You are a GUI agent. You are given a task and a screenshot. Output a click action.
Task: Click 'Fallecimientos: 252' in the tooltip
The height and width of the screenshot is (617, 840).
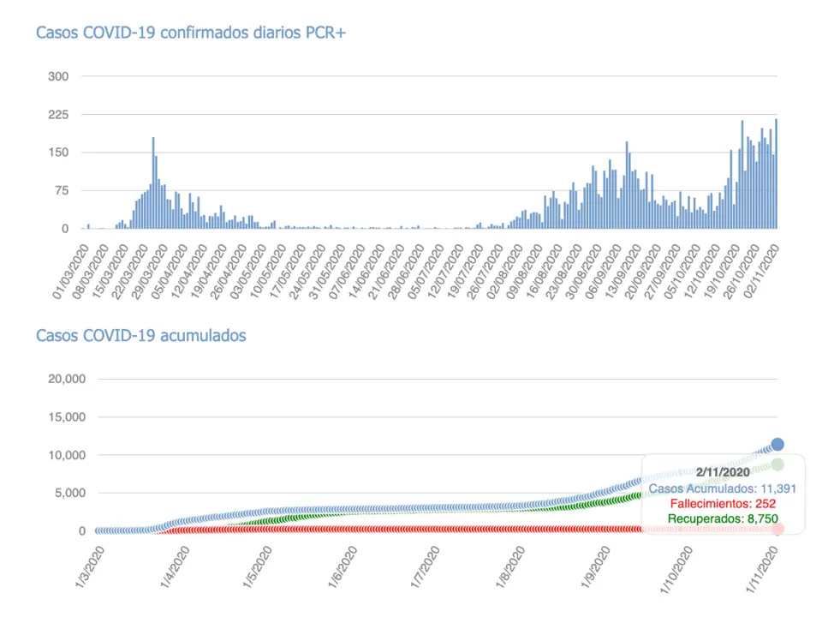723,503
